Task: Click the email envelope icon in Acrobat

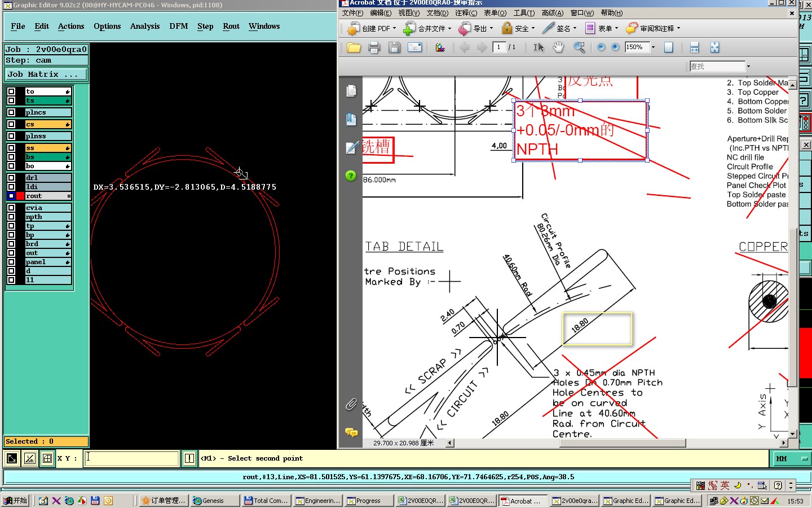Action: coord(414,48)
